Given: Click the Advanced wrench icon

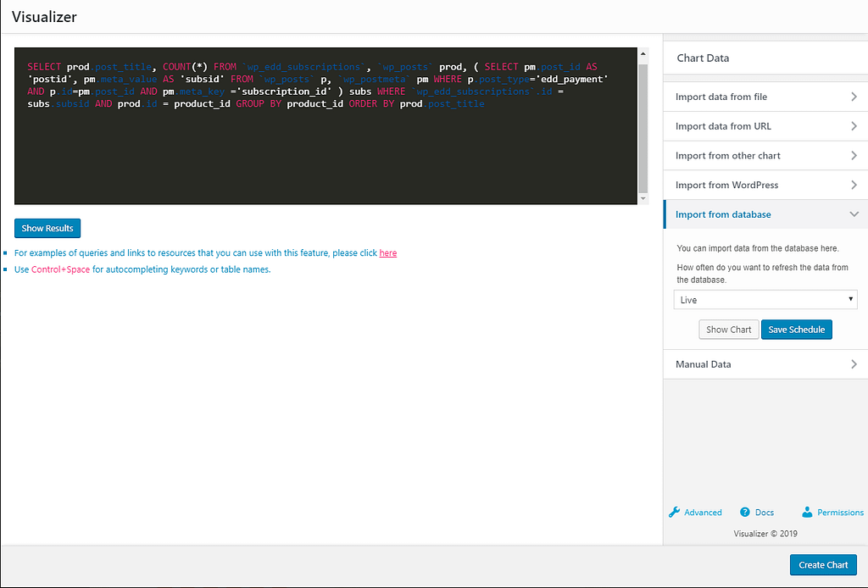Looking at the screenshot, I should pos(675,512).
